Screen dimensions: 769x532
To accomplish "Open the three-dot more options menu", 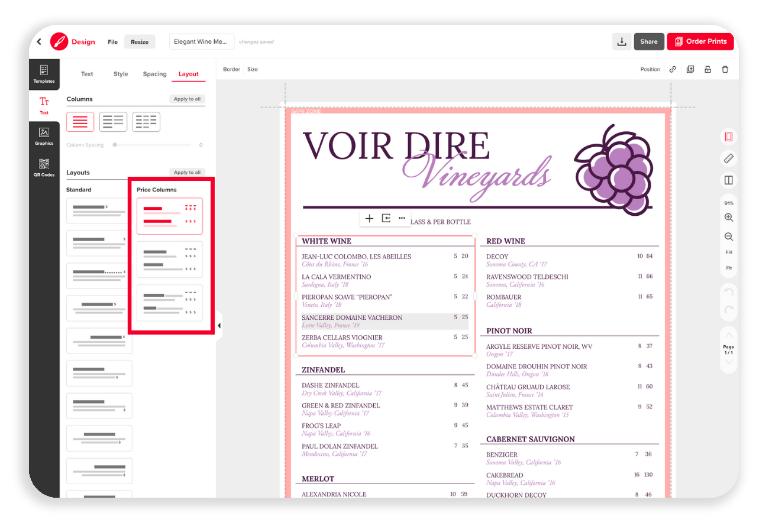I will point(402,218).
